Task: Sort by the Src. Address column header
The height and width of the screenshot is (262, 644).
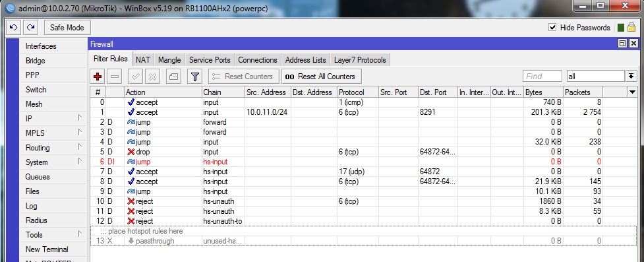Action: [268, 92]
